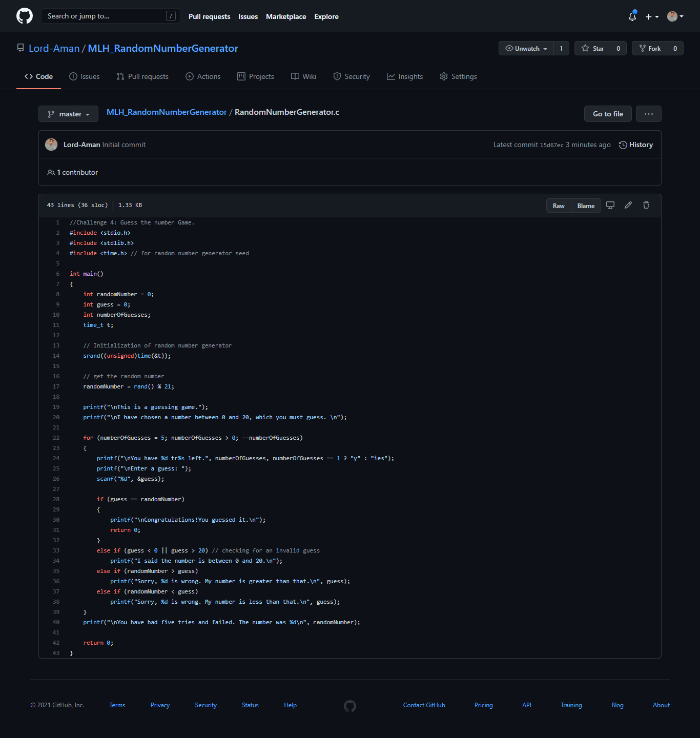Open the Blame view
The image size is (700, 738).
click(x=586, y=206)
